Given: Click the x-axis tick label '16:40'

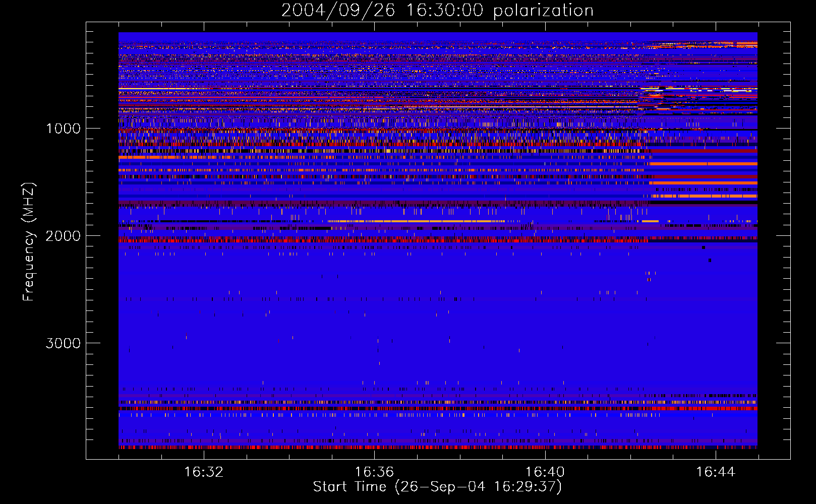Looking at the screenshot, I should point(545,472).
